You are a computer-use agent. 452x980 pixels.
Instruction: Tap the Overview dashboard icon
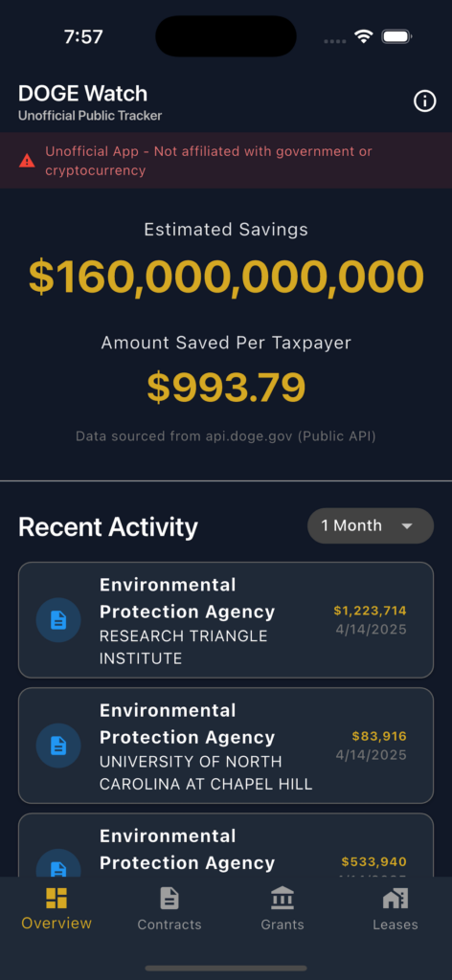pos(56,898)
